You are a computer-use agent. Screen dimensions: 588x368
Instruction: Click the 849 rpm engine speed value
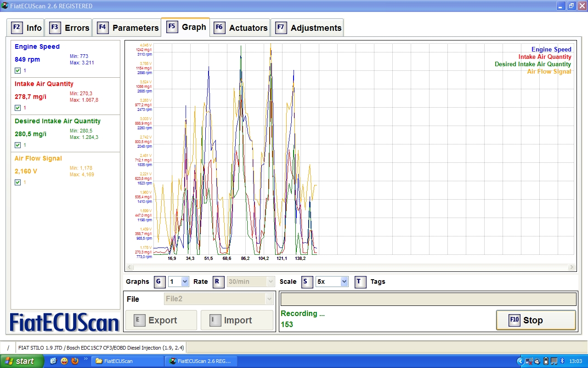point(27,59)
